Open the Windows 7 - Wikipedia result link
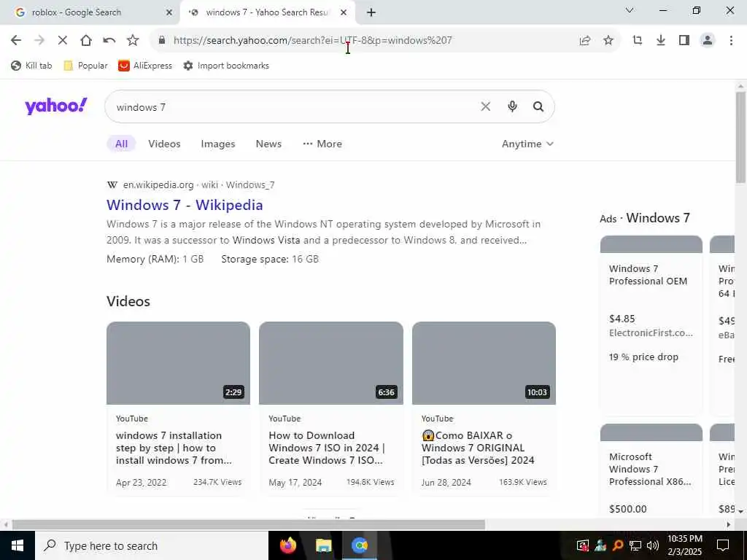Screen dimensions: 747x560 point(185,205)
